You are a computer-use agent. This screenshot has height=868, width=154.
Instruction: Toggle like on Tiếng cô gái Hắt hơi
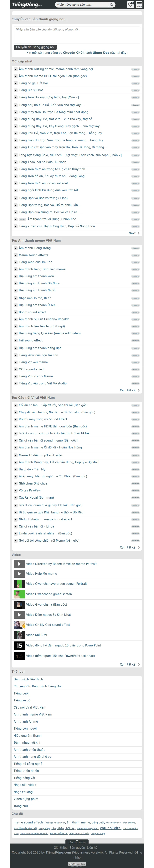point(136,83)
